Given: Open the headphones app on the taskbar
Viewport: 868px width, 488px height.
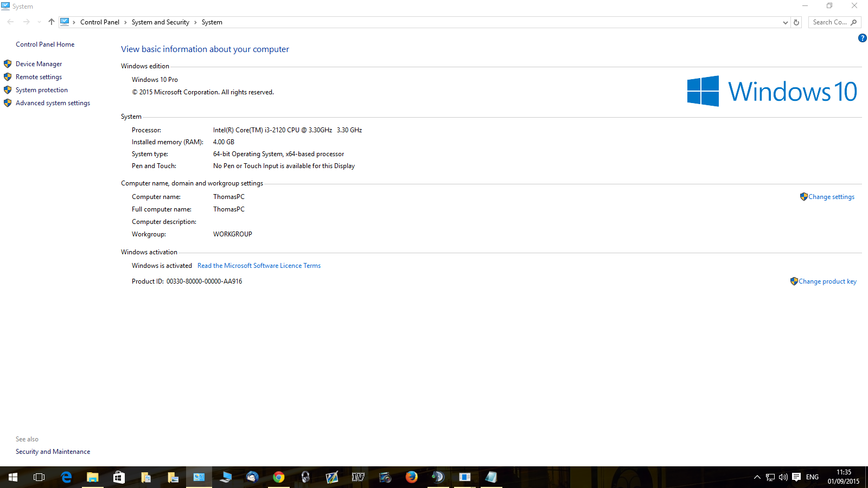Looking at the screenshot, I should [x=305, y=477].
